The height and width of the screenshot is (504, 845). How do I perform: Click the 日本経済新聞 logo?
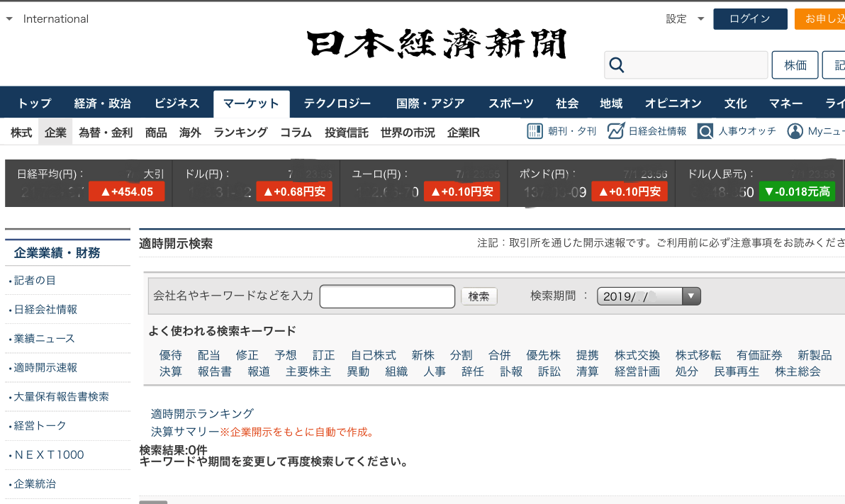coord(437,44)
